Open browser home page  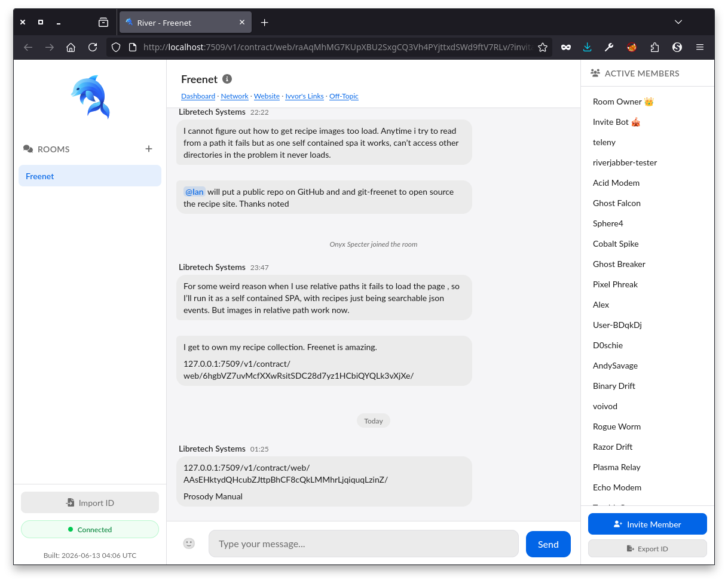(x=71, y=47)
